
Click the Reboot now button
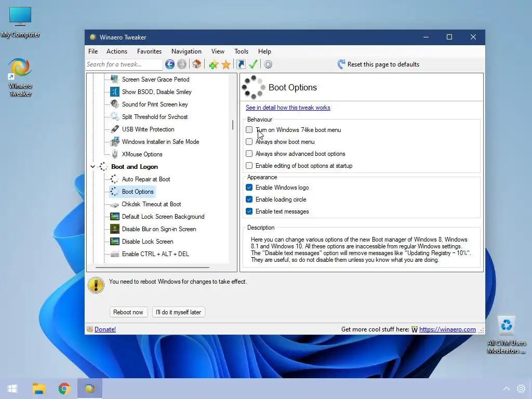[x=128, y=312]
